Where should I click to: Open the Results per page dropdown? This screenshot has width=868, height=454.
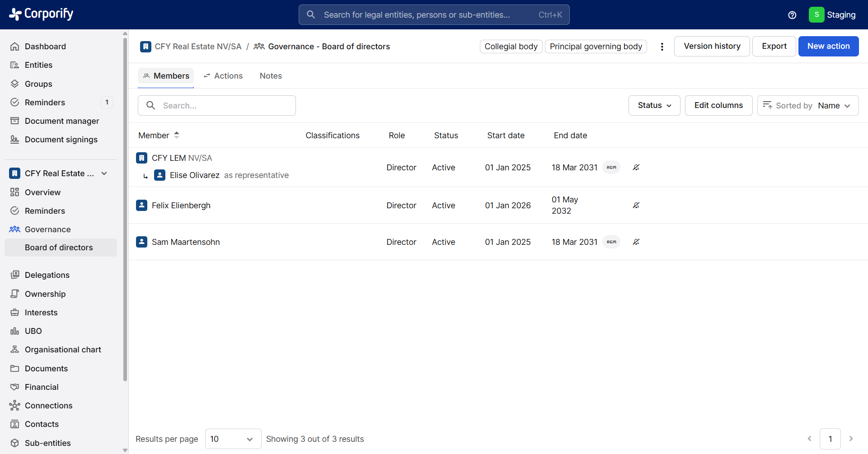pyautogui.click(x=233, y=439)
